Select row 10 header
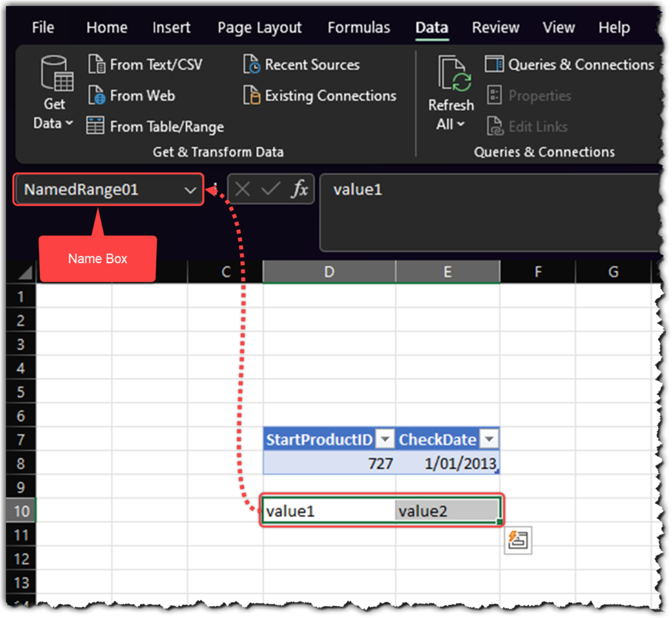Screen dimensions: 672x618 click(x=21, y=510)
